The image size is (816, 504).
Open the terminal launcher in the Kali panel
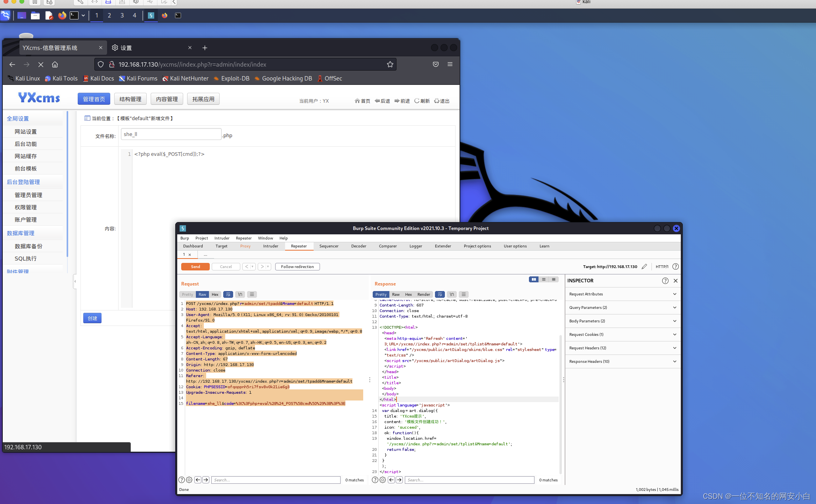click(74, 15)
